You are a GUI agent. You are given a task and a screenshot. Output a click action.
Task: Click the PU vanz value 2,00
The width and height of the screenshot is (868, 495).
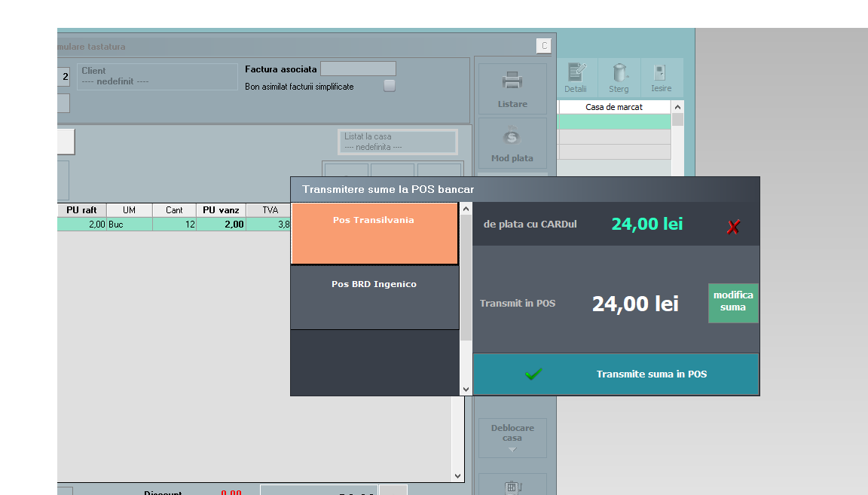(221, 225)
